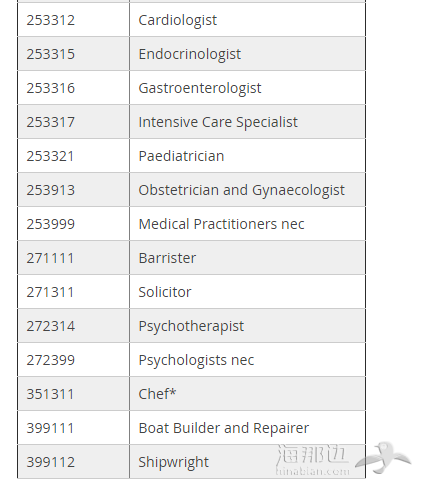Click Medical Practitioners nec entry
Screen dimensions: 432x492
click(221, 224)
